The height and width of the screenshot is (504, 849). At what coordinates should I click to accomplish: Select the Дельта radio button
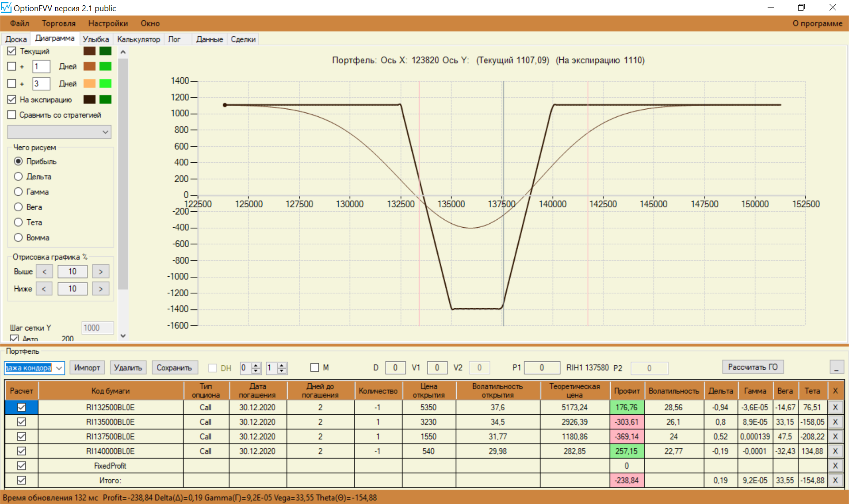pos(18,176)
